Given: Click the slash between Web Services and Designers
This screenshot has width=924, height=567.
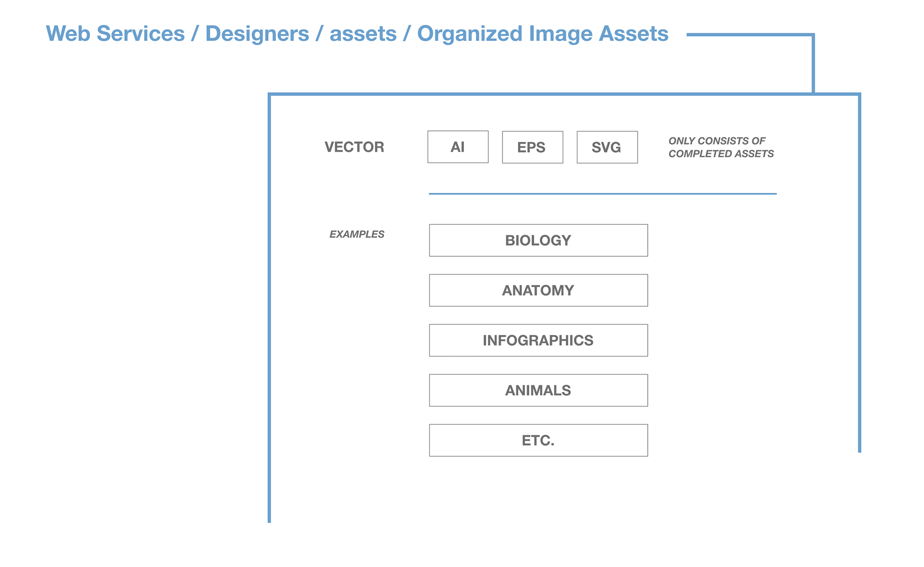Looking at the screenshot, I should click(194, 34).
